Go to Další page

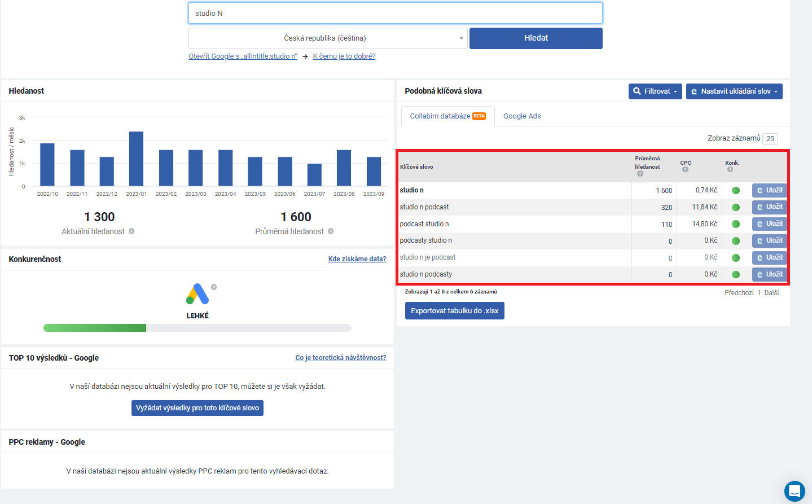[771, 293]
